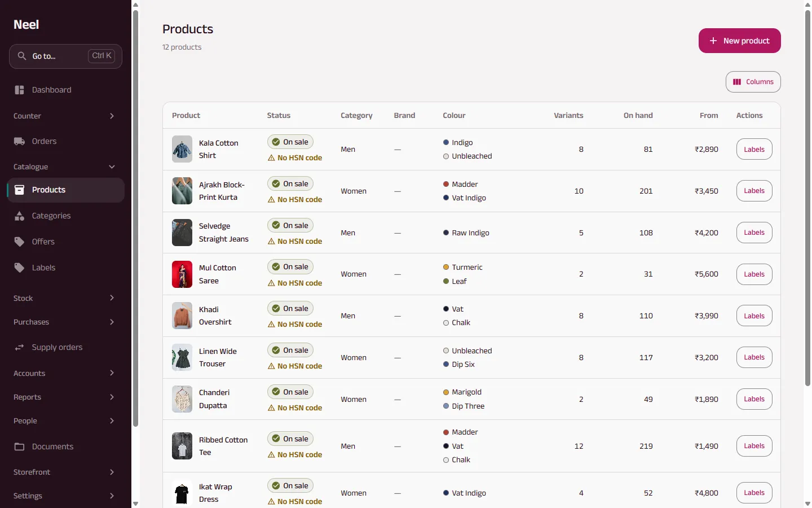The height and width of the screenshot is (508, 812).
Task: Expand the Purchases section
Action: 65,322
